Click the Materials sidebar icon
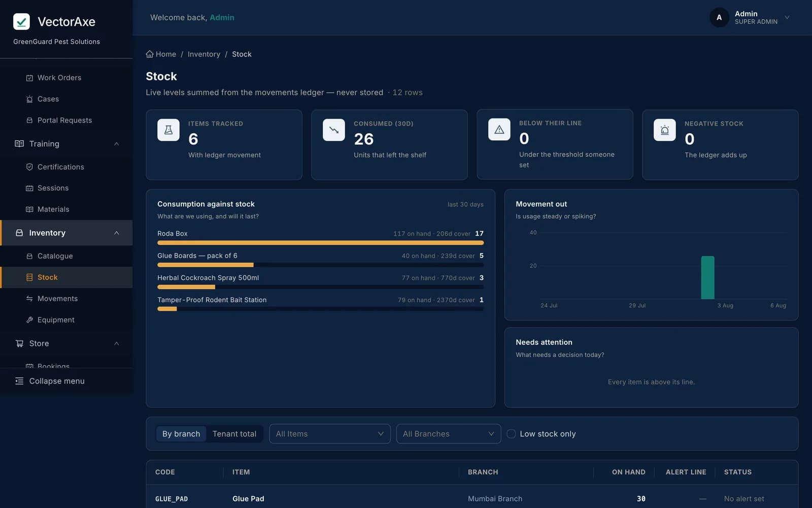Viewport: 812px width, 508px height. tap(29, 209)
